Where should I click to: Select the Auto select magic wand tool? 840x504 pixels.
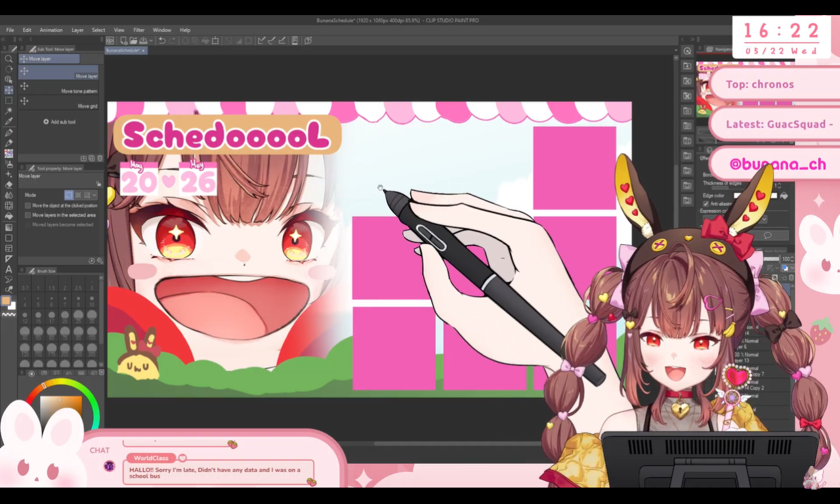[9, 111]
